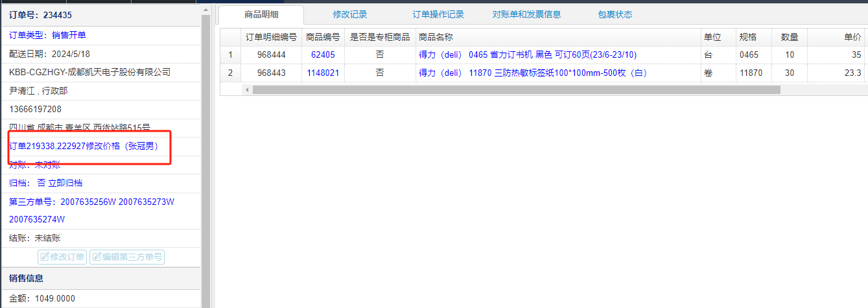Viewport: 868px width, 308px height.
Task: Click the quantity cell 30
Action: (x=790, y=73)
